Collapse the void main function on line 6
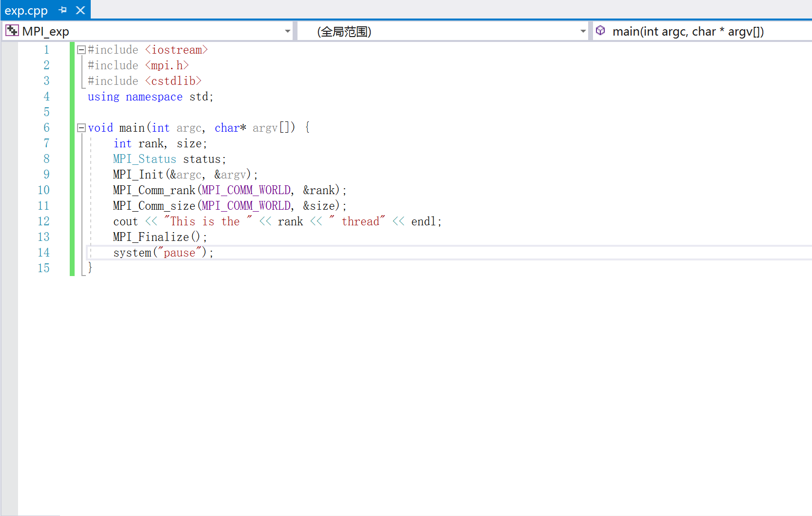This screenshot has height=516, width=812. point(81,128)
